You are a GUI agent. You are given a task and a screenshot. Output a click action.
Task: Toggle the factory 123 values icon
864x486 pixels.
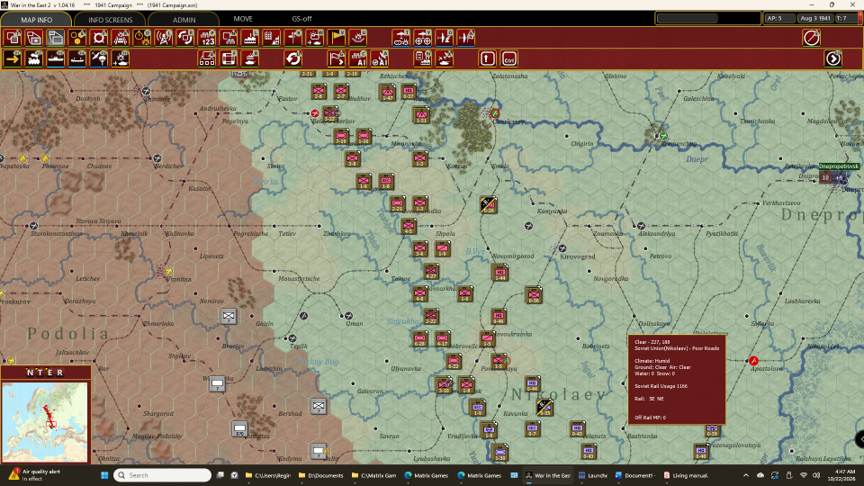207,38
